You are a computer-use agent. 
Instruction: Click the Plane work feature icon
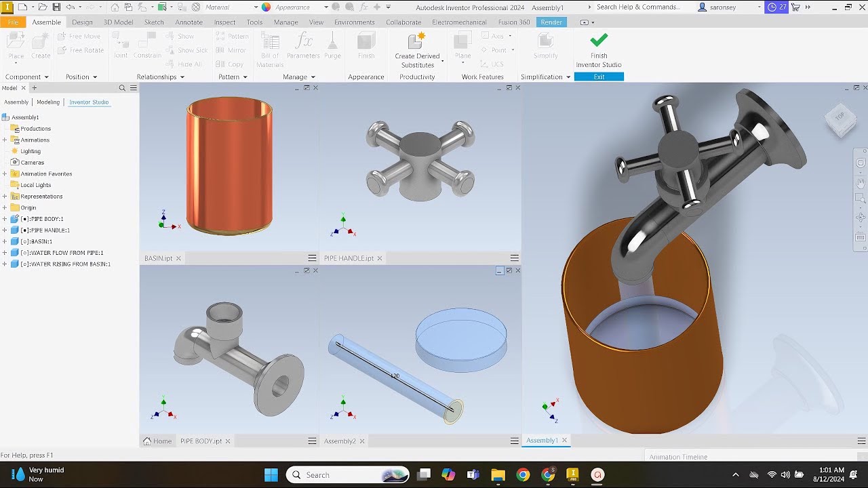(463, 41)
